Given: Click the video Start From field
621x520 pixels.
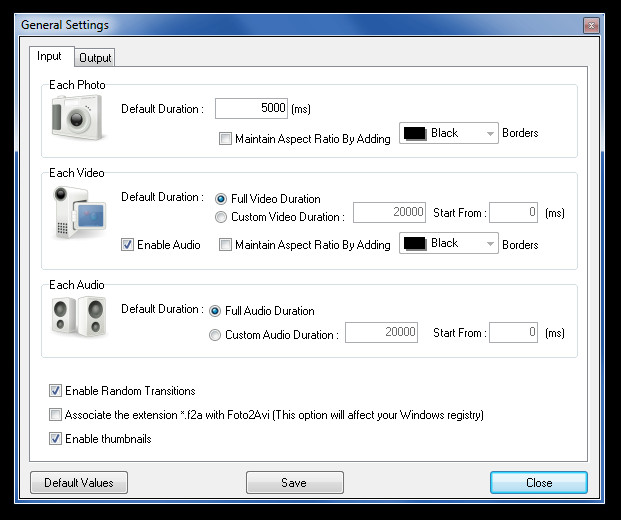Looking at the screenshot, I should [x=513, y=212].
